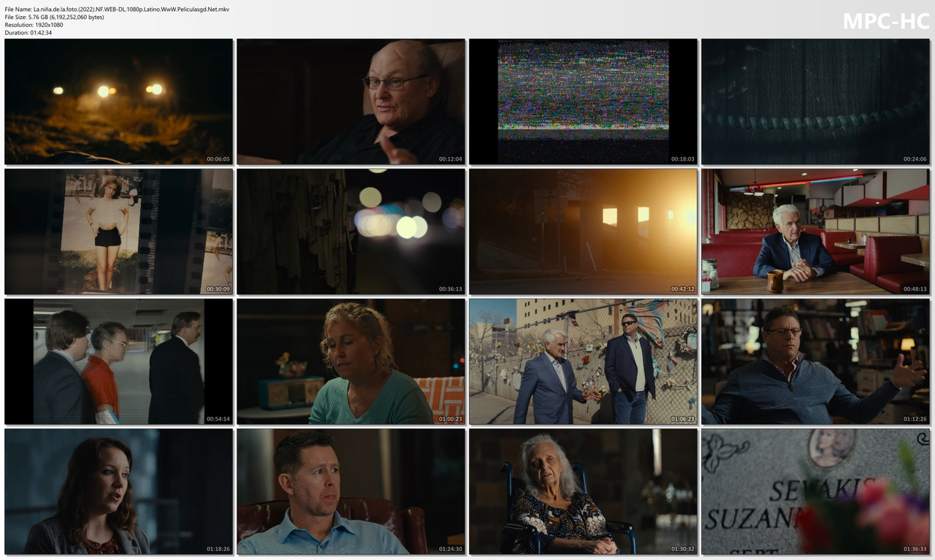Click the archival footage frame at 00:54:14

tap(118, 361)
